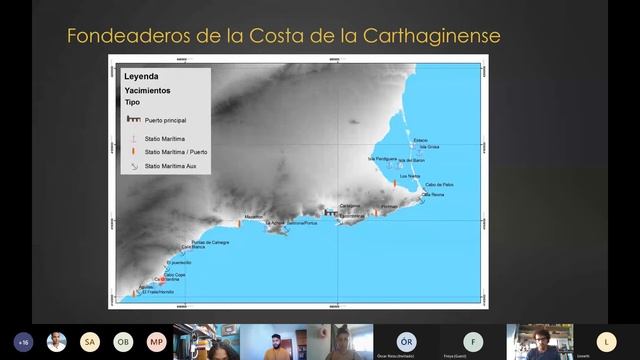Click the orange marker at Mazarrón

tap(239, 223)
